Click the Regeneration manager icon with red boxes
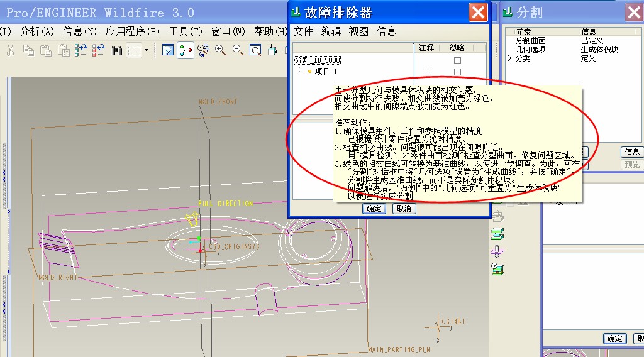This screenshot has width=644, height=357. (98, 50)
